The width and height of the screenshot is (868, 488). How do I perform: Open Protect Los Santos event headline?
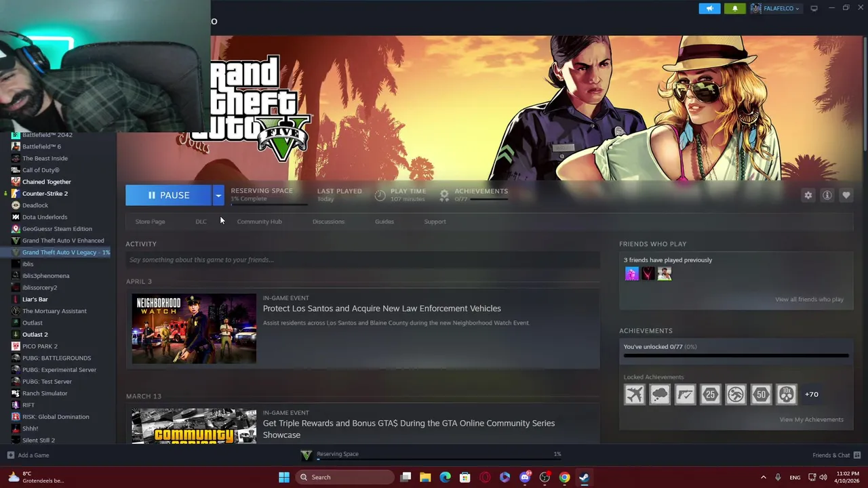(382, 308)
